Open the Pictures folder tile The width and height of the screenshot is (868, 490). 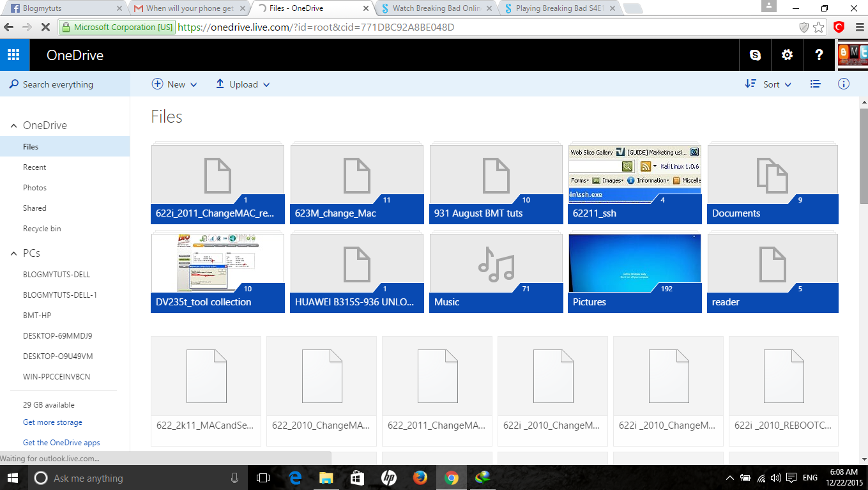pyautogui.click(x=635, y=273)
